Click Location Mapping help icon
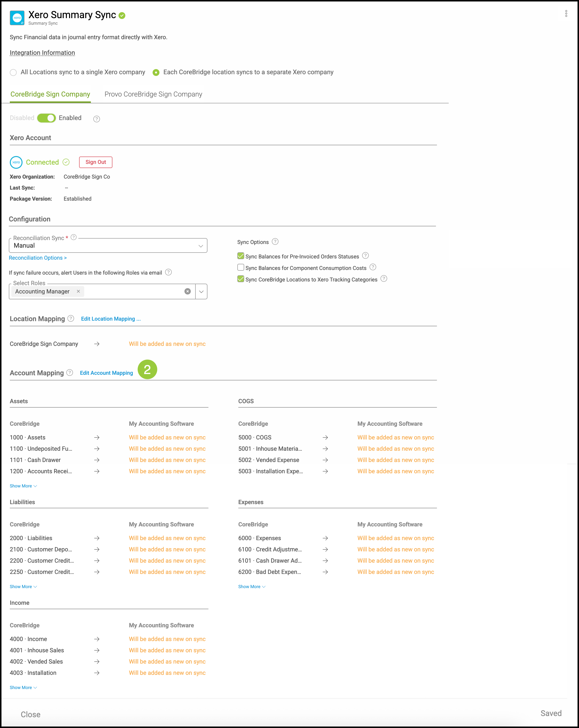This screenshot has width=579, height=728. [x=71, y=318]
